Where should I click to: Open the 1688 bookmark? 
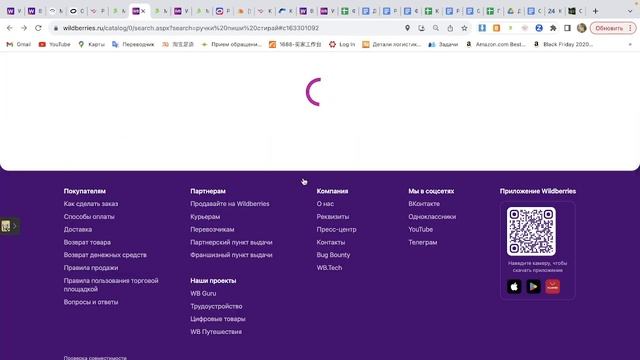point(295,44)
